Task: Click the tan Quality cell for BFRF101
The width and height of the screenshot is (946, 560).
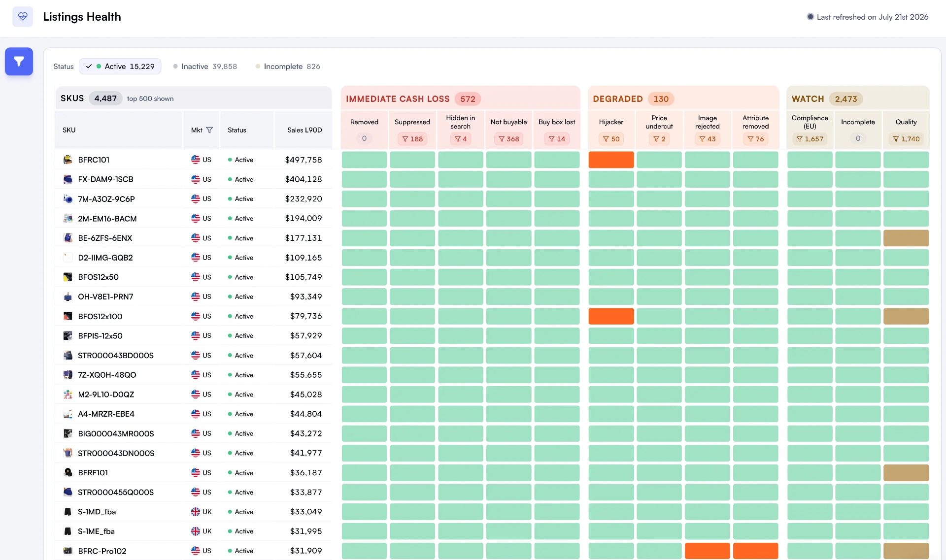Action: coord(906,473)
